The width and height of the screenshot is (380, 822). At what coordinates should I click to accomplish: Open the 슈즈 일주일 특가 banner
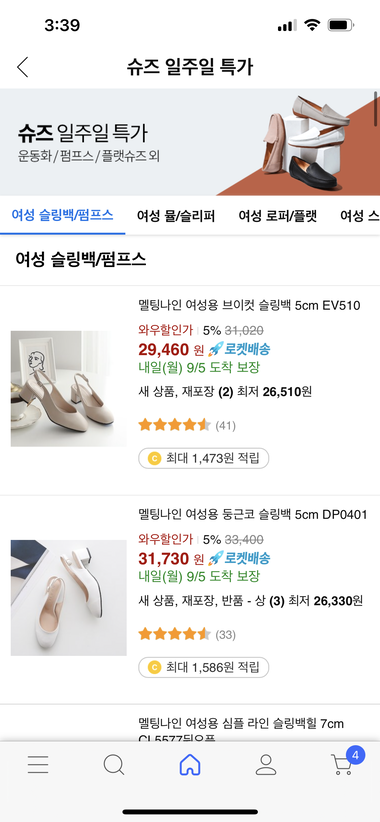coord(190,142)
